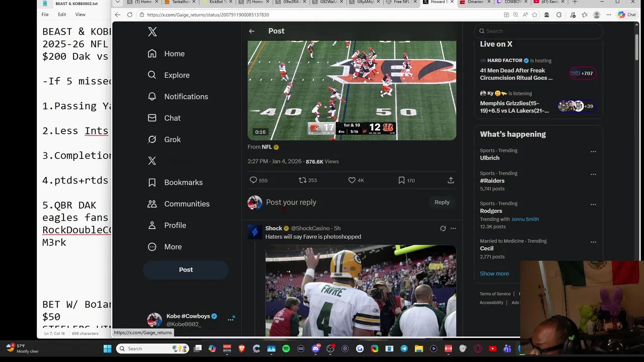644x362 pixels.
Task: Open File Explorer from taskbar
Action: (419, 348)
